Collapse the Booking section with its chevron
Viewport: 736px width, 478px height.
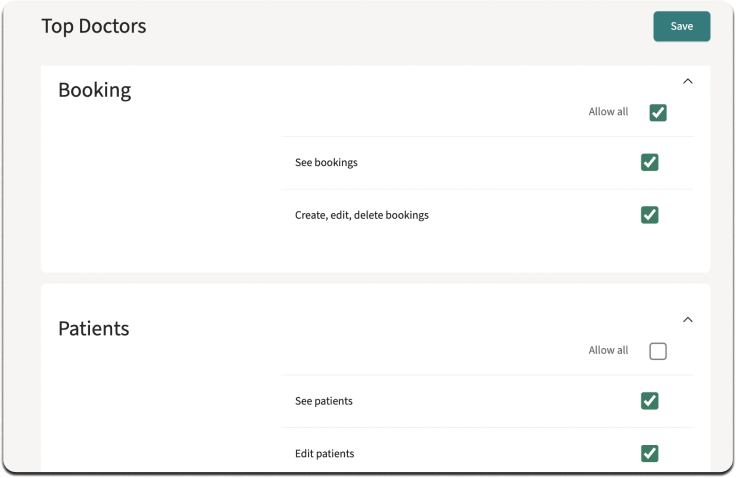[688, 81]
